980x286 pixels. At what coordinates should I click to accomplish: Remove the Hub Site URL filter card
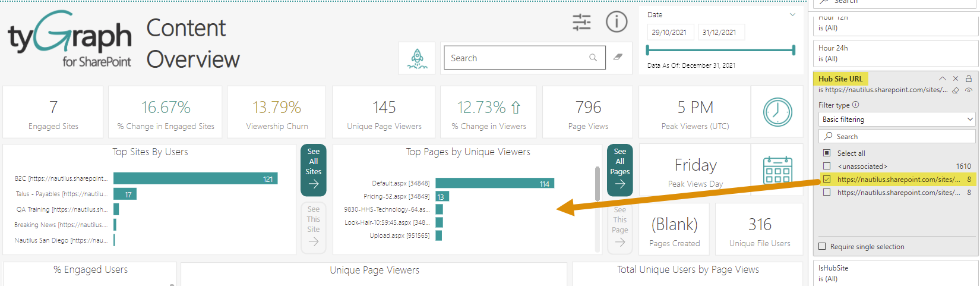(x=956, y=78)
